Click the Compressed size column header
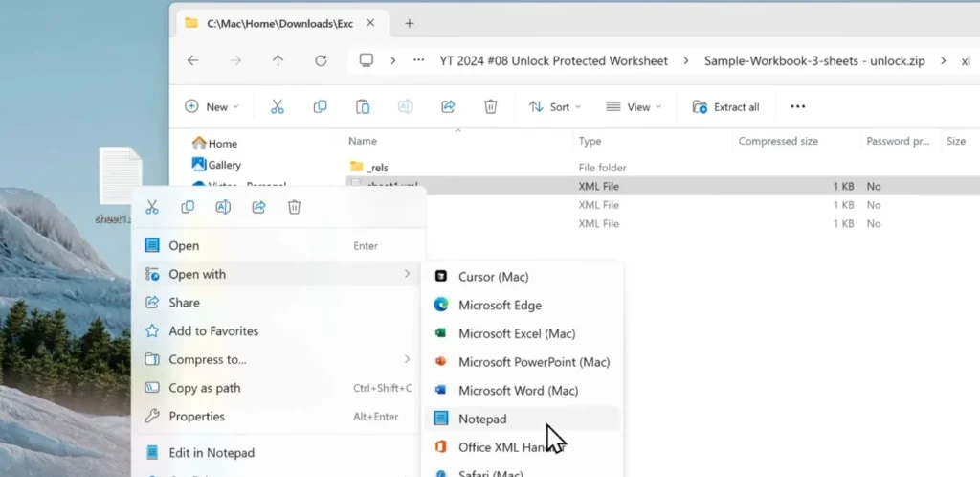This screenshot has width=980, height=477. pos(778,142)
